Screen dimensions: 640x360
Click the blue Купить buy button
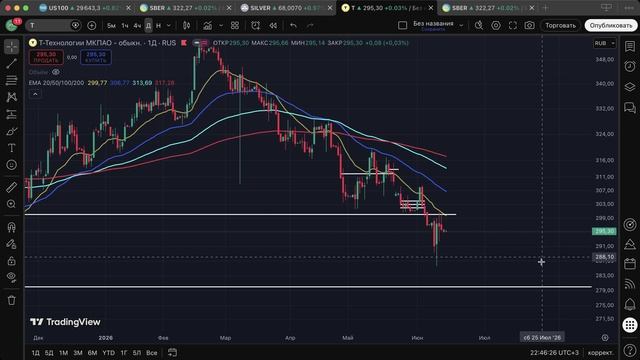96,57
